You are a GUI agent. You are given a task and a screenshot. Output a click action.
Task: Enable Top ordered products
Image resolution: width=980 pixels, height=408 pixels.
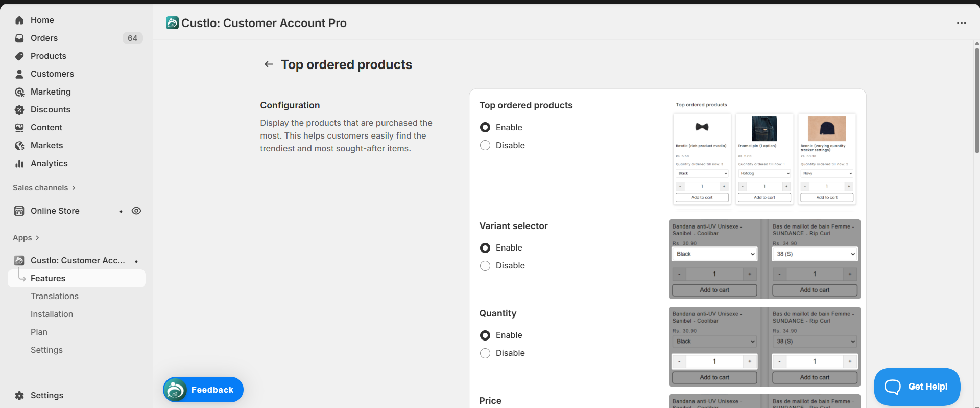[485, 127]
